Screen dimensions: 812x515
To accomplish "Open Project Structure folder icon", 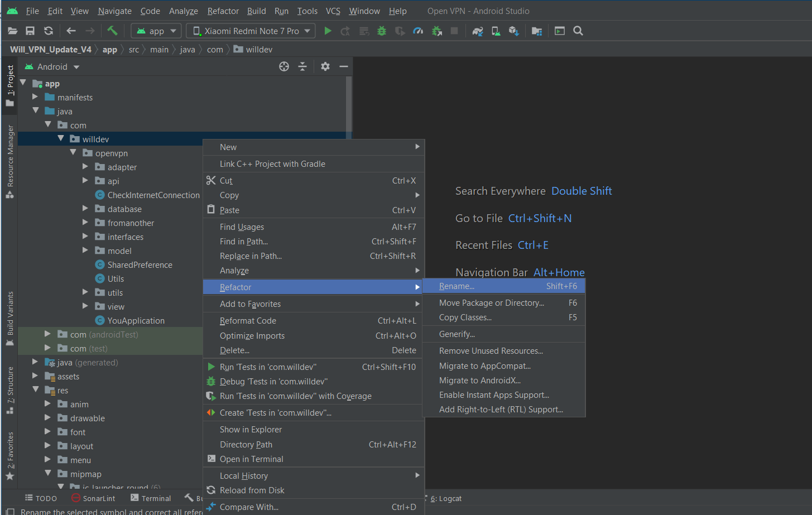I will point(537,31).
